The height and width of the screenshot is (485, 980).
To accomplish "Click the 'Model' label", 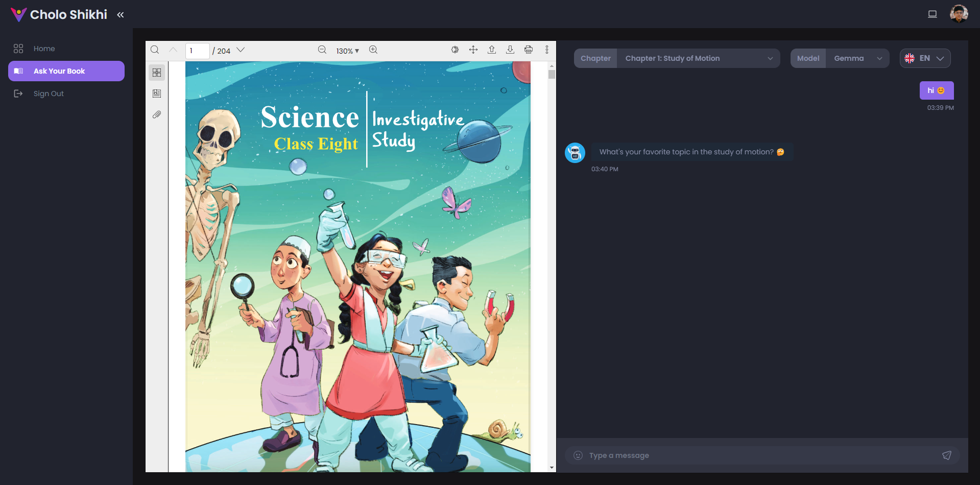I will click(x=808, y=58).
